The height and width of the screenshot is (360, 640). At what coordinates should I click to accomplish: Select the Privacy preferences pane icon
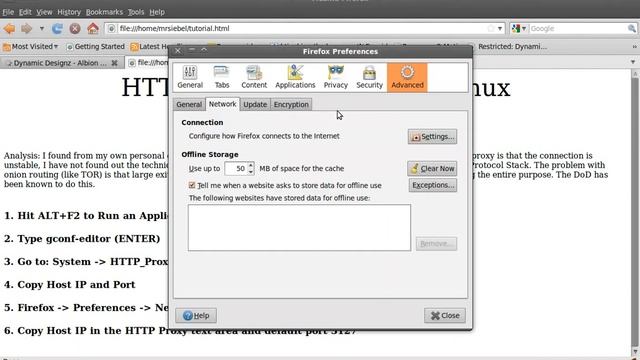336,77
